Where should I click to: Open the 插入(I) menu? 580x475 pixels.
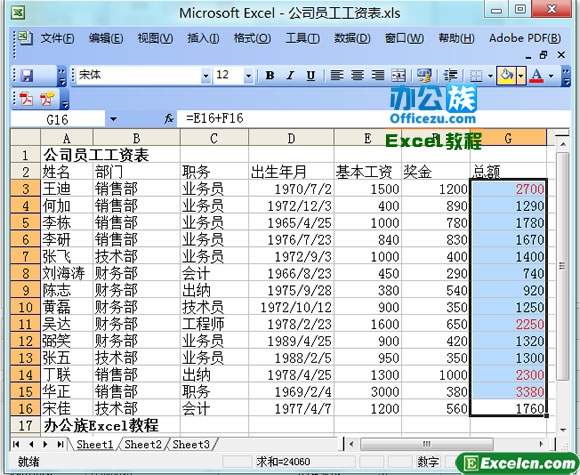click(203, 38)
